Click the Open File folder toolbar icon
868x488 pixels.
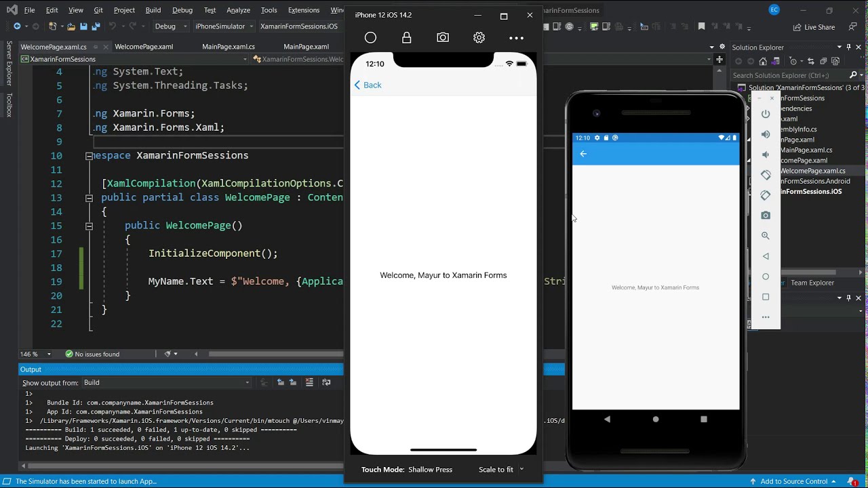coord(71,26)
